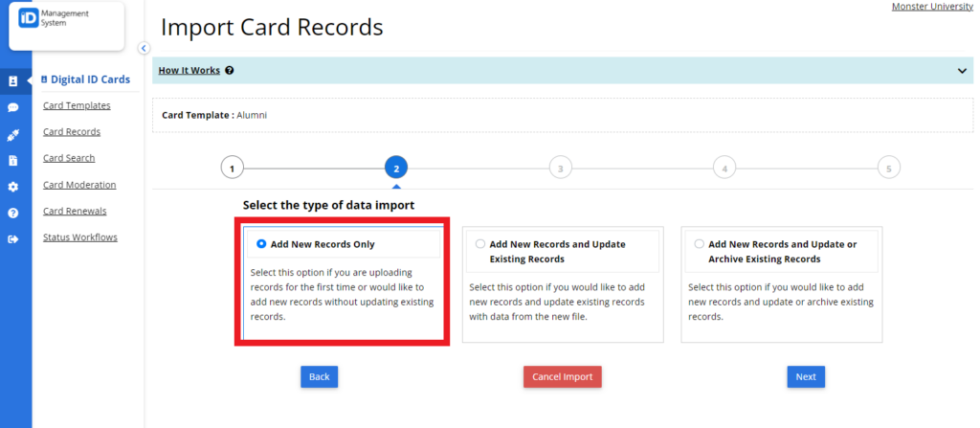
Task: Open the Digital ID Cards sidebar icon
Action: point(13,81)
